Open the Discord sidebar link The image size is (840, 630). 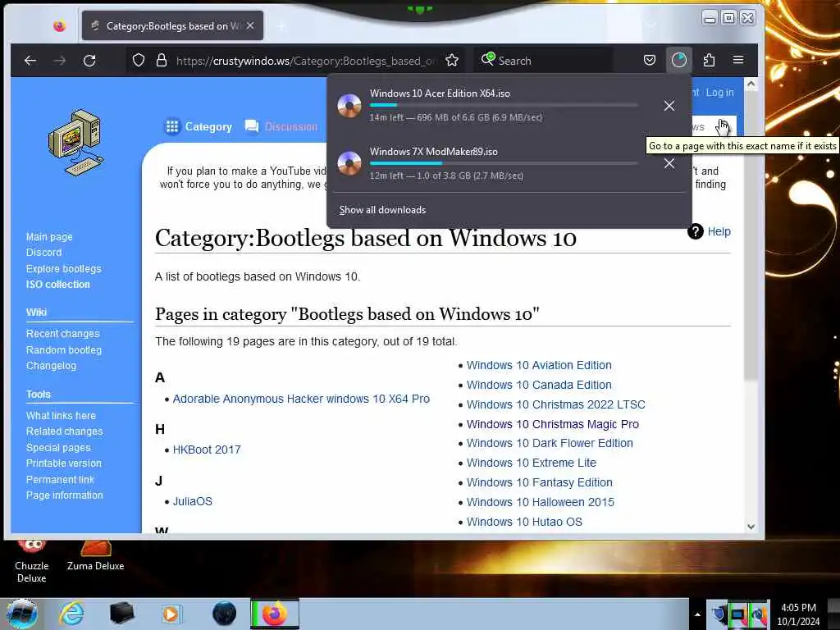[x=44, y=253]
